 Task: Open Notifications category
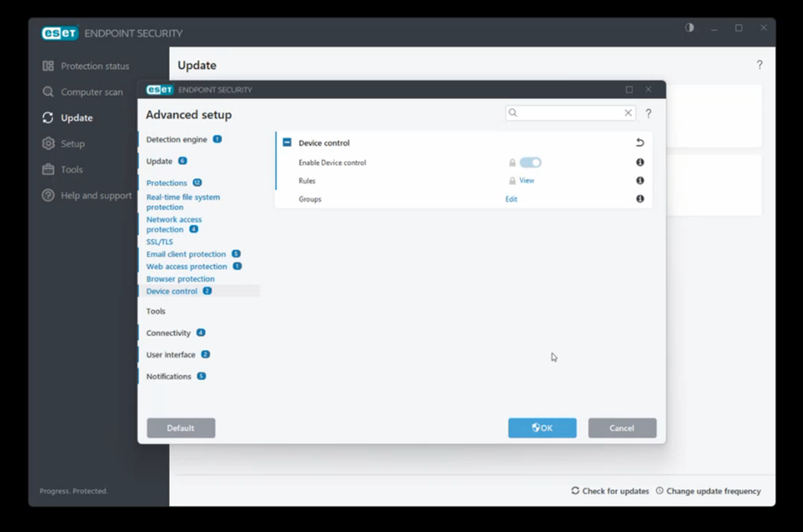click(x=168, y=377)
